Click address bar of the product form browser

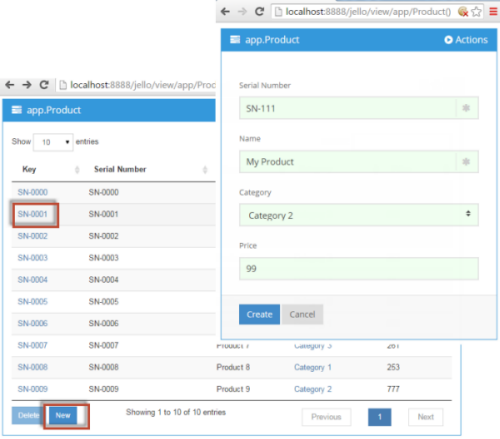(368, 12)
